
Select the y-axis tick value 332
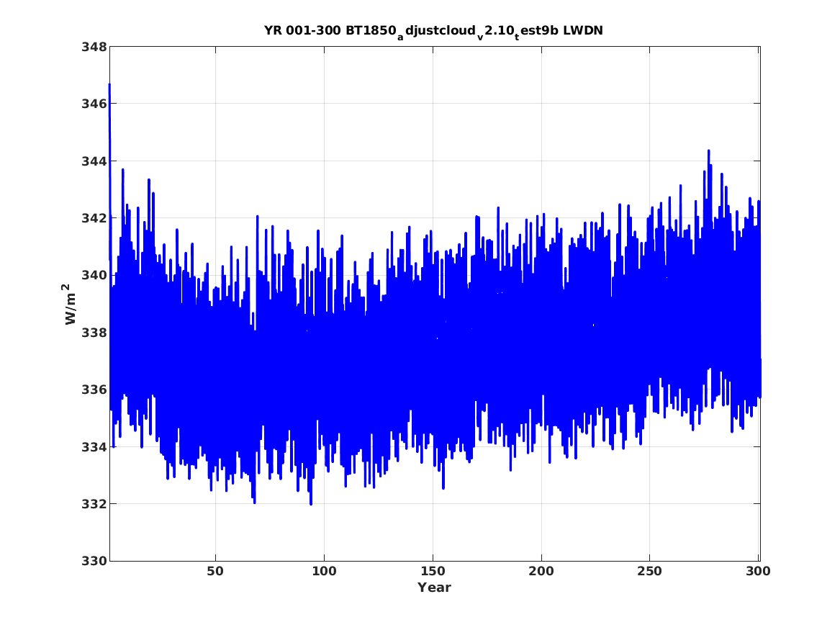[x=94, y=504]
